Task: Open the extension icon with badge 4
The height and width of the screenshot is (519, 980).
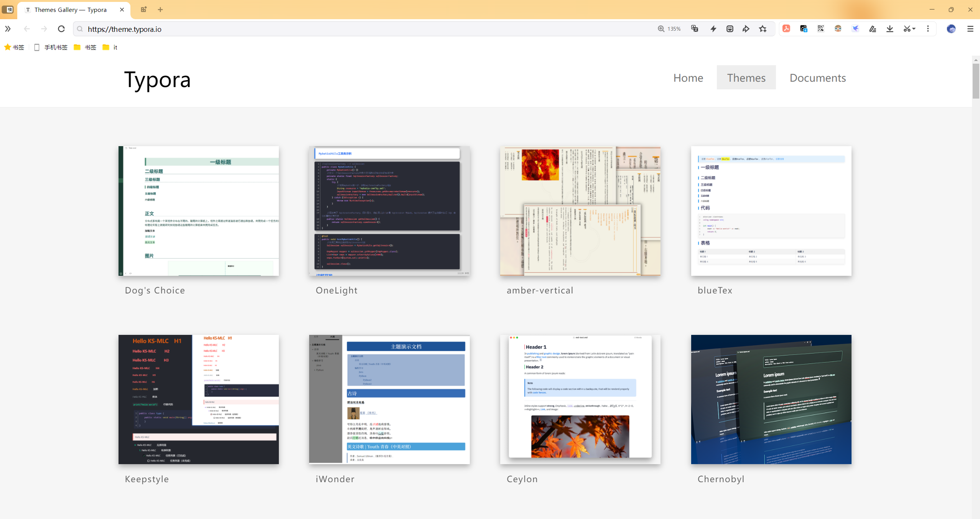Action: point(804,29)
